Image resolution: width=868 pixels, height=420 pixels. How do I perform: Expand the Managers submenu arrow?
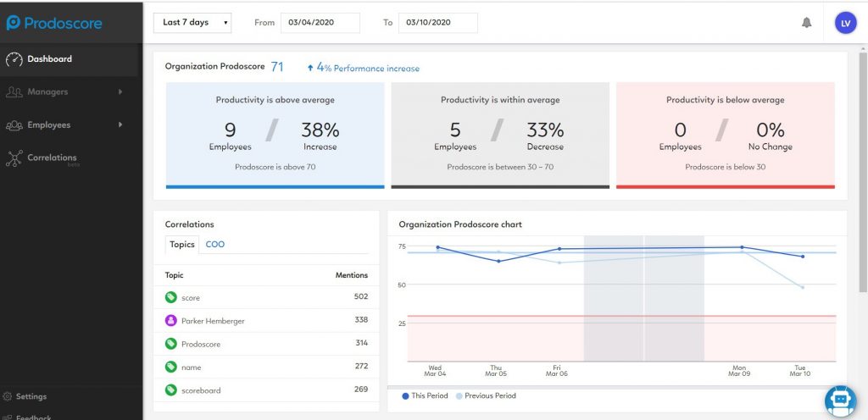pyautogui.click(x=120, y=91)
